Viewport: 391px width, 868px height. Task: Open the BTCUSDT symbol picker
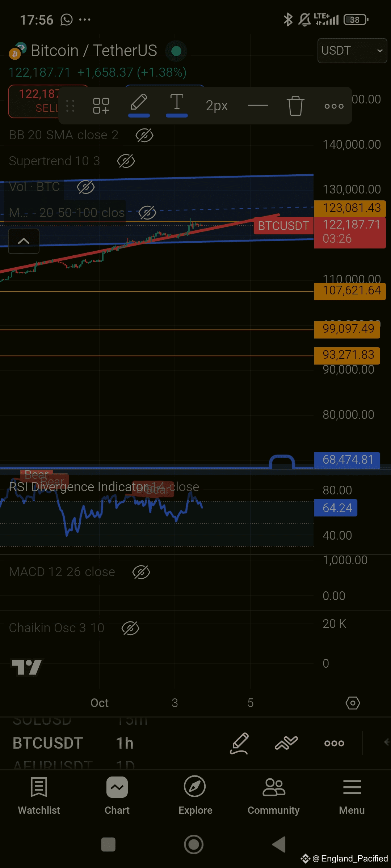48,743
